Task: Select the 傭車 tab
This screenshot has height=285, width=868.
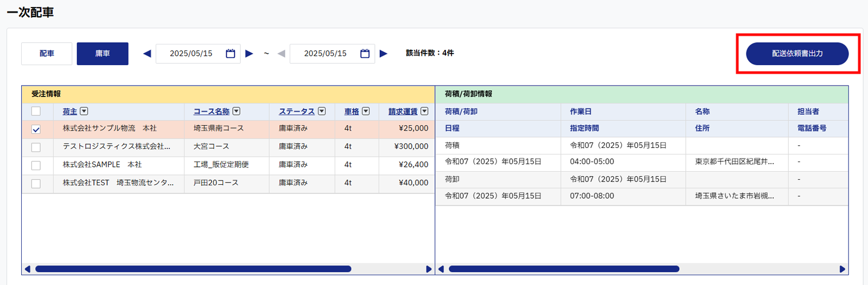Action: 103,54
